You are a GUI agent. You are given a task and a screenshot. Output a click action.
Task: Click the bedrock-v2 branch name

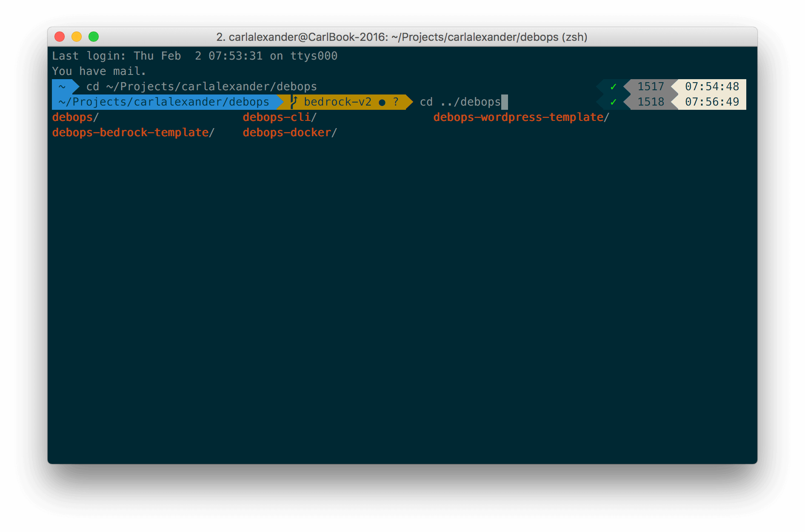(337, 102)
